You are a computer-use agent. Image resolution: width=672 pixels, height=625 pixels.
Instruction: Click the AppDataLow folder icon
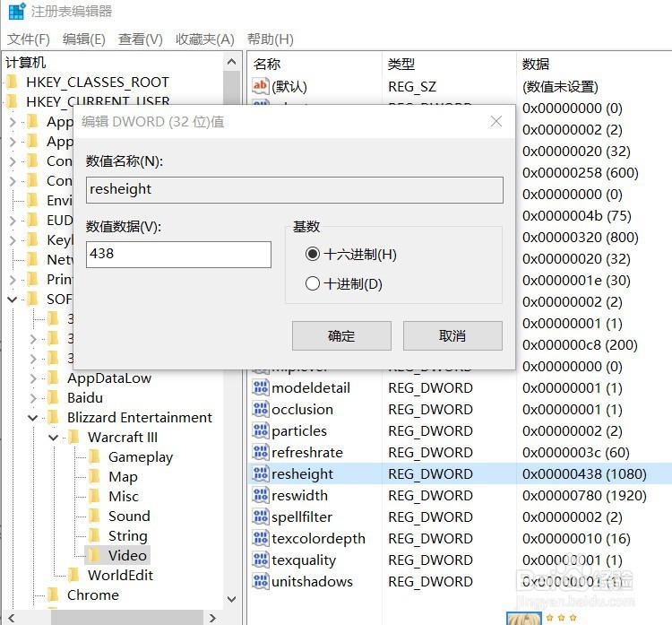coord(53,378)
